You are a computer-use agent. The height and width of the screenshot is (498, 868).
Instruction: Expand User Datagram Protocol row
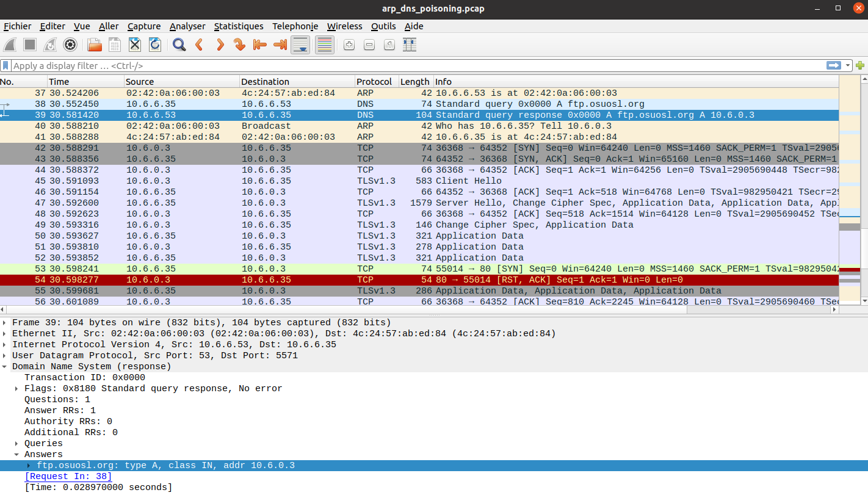5,356
